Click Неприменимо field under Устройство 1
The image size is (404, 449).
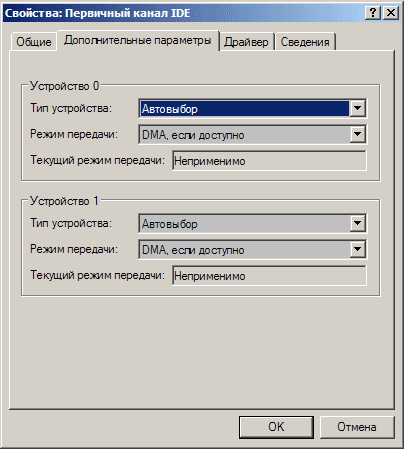[269, 276]
